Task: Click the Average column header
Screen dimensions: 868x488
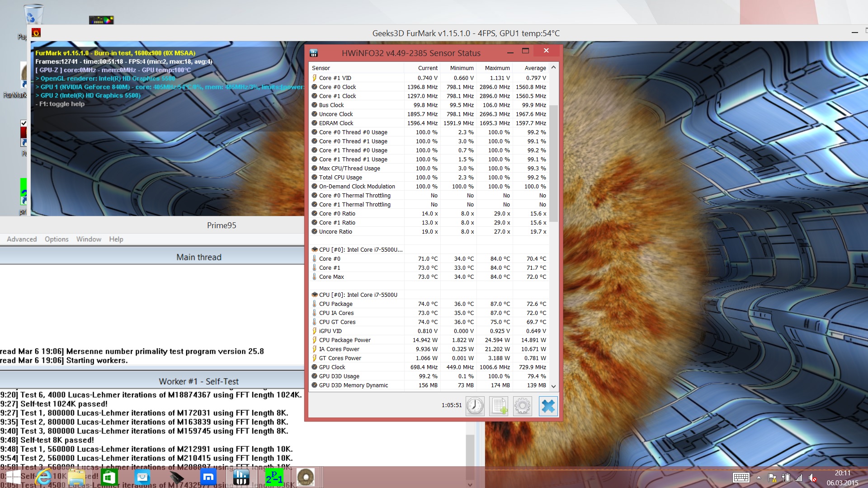Action: coord(535,68)
